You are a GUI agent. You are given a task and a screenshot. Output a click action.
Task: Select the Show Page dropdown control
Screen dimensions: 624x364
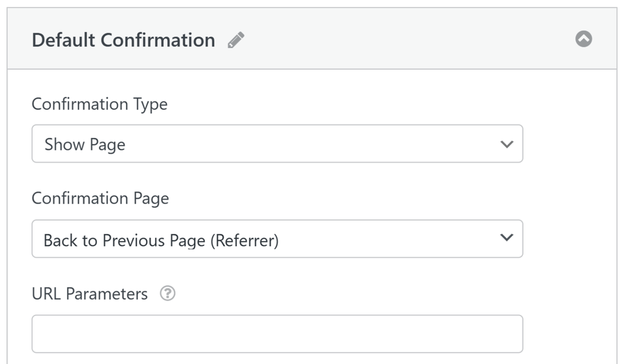[277, 144]
